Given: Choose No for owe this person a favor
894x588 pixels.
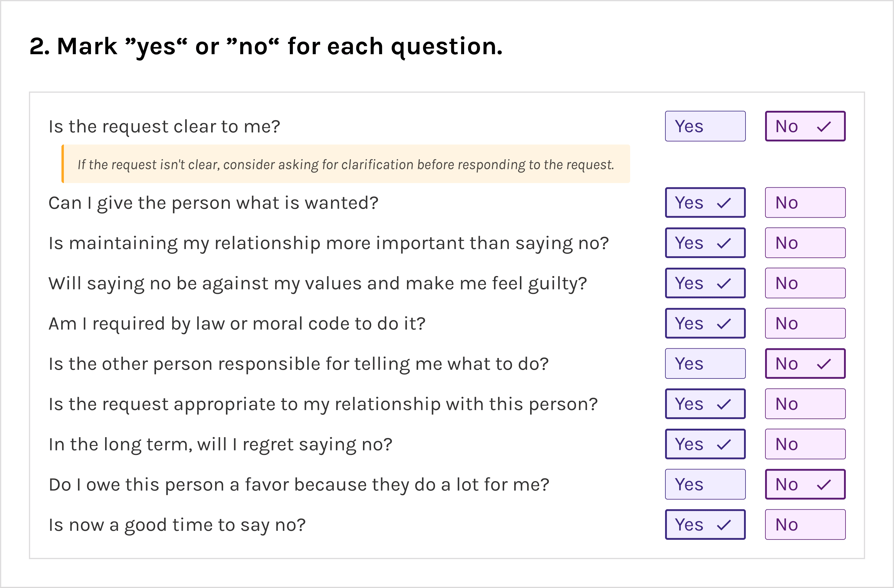Looking at the screenshot, I should coord(805,484).
